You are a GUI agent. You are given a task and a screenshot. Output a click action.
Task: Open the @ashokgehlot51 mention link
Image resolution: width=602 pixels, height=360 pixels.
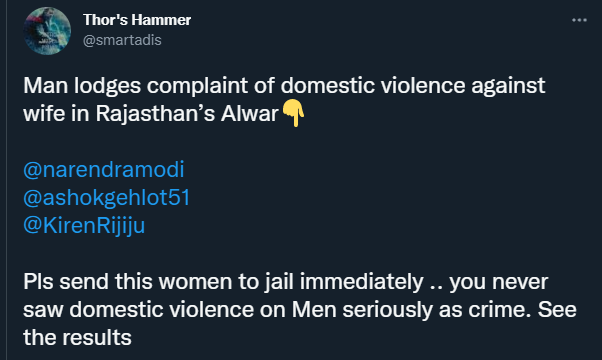tap(106, 198)
